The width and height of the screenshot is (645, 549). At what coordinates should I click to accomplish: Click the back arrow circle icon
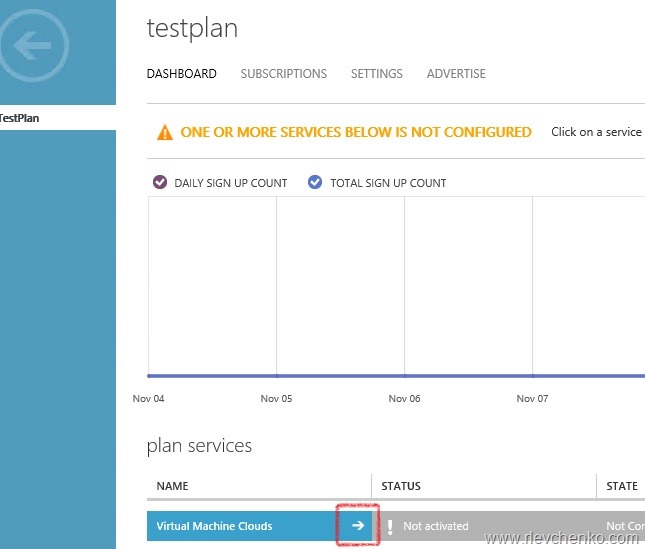click(x=35, y=46)
